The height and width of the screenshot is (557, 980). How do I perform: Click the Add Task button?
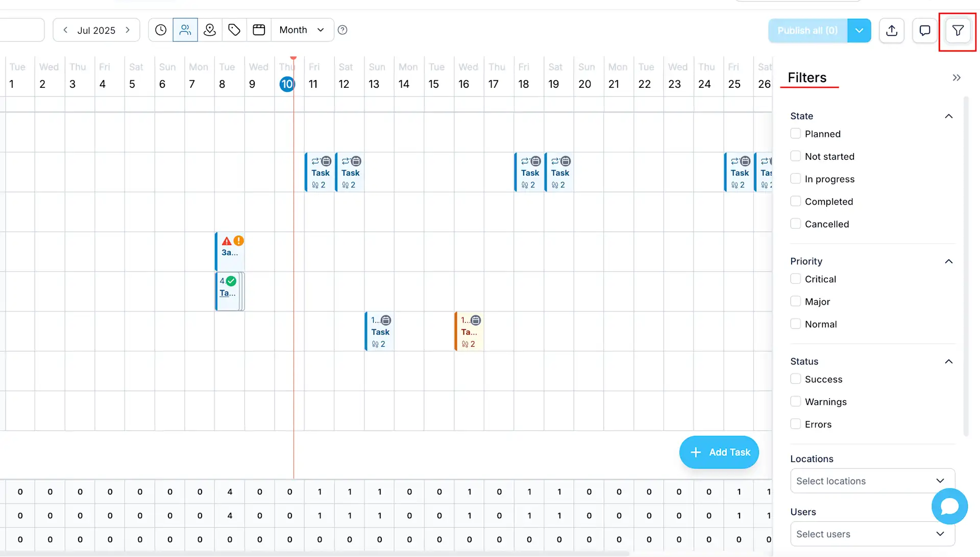(x=719, y=452)
